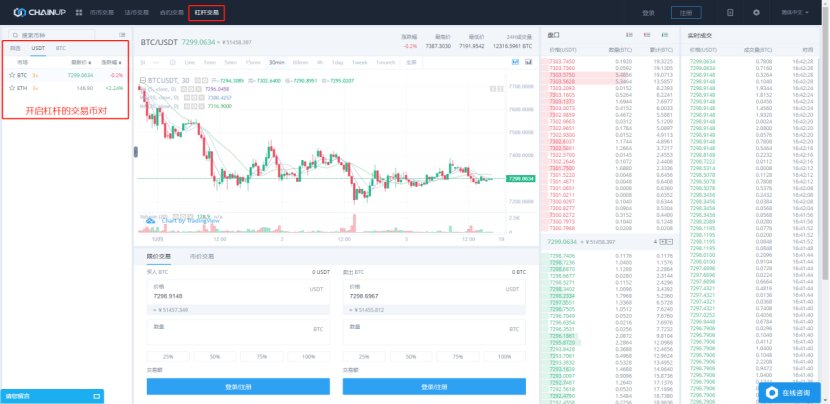Choose 75% for the sell amount
The height and width of the screenshot is (404, 830).
click(x=458, y=357)
